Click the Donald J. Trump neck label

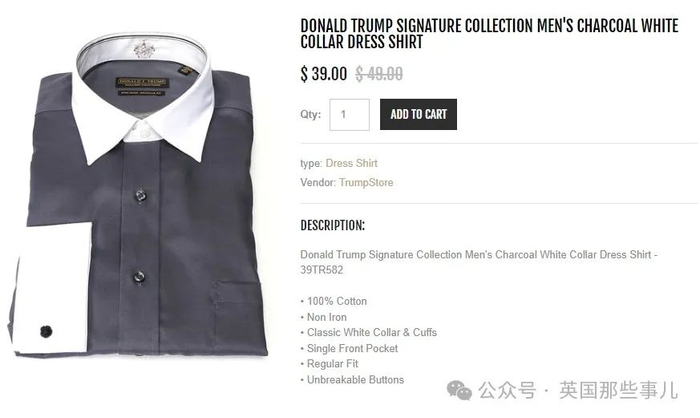click(142, 82)
